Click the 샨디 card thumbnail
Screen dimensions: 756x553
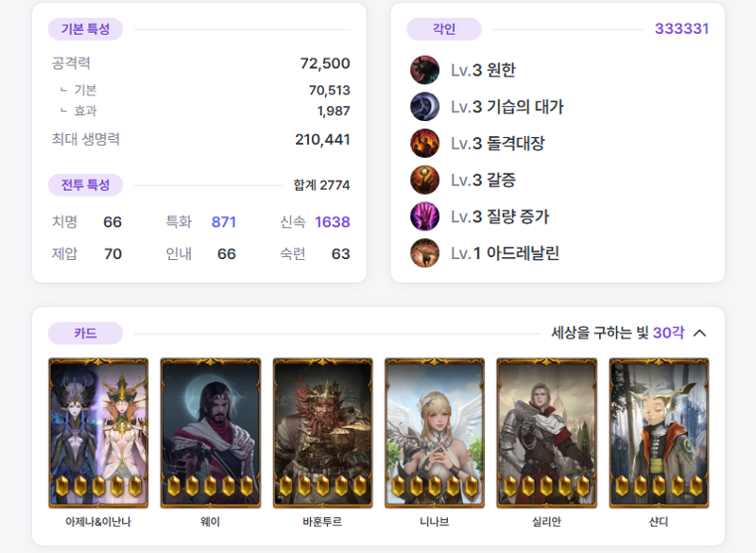pyautogui.click(x=659, y=433)
